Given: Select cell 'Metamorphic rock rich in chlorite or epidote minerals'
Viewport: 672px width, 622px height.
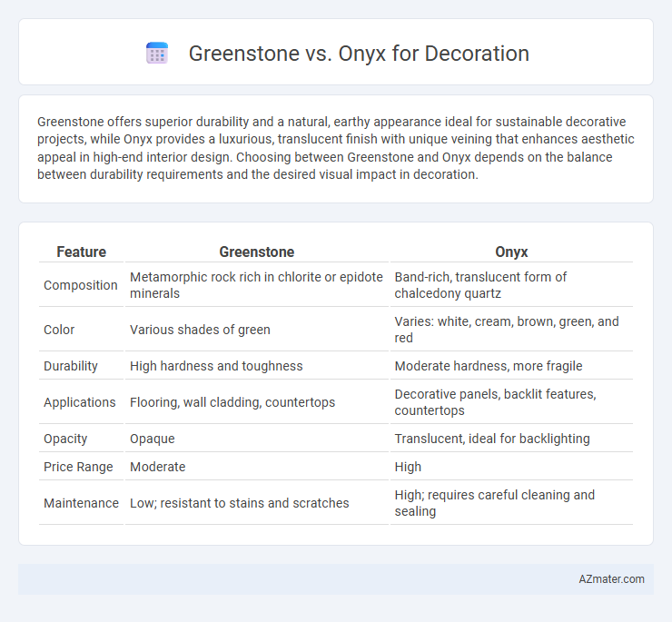Looking at the screenshot, I should tap(257, 285).
